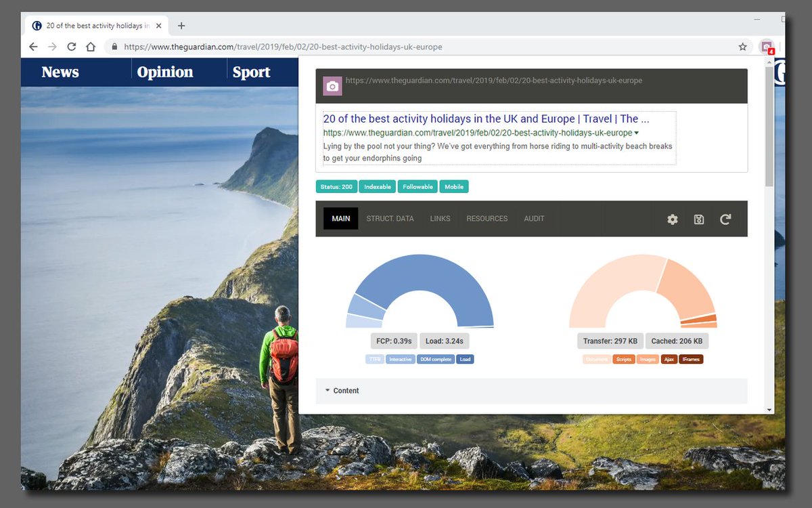Click the camera screenshot icon in the popup header
812x508 pixels.
coord(332,86)
